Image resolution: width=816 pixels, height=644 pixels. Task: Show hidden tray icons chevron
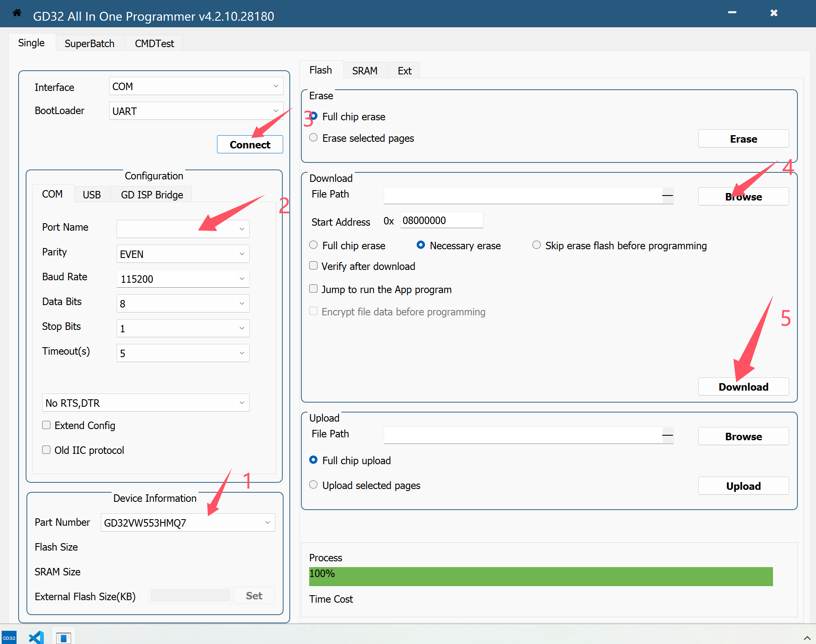pyautogui.click(x=806, y=638)
